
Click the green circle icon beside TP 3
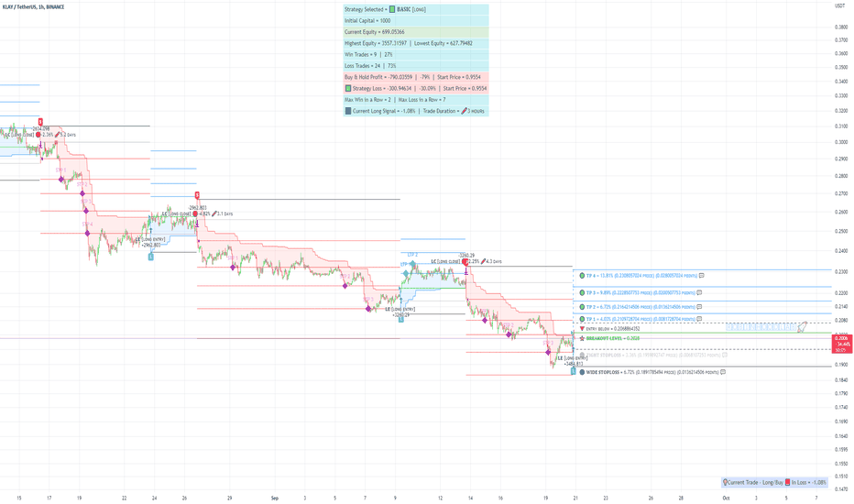point(582,292)
